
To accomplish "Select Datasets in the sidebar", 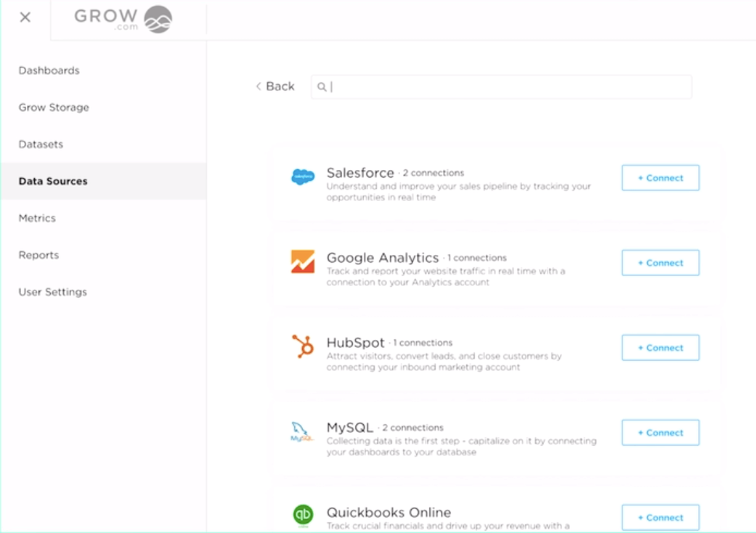I will click(x=41, y=144).
